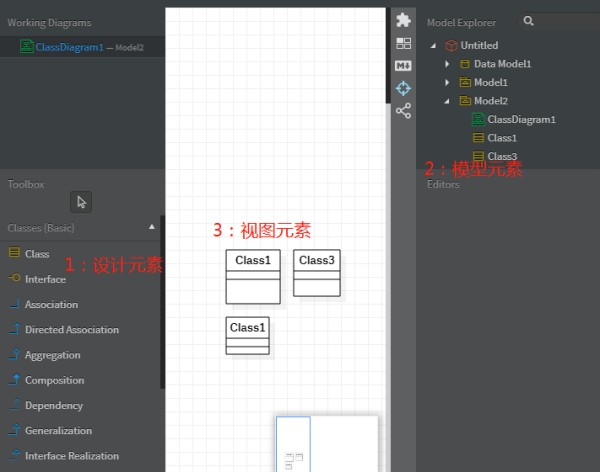Select the Aggregation tool

(x=82, y=355)
